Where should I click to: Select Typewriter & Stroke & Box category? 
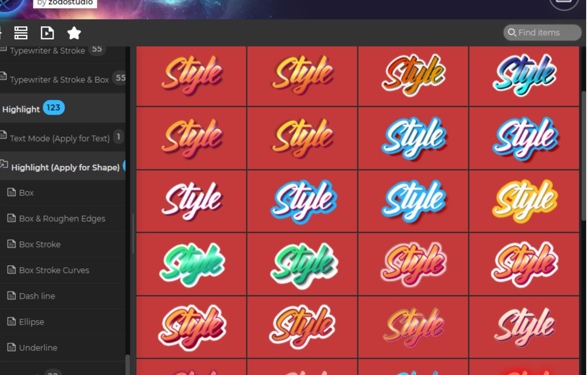(x=63, y=79)
